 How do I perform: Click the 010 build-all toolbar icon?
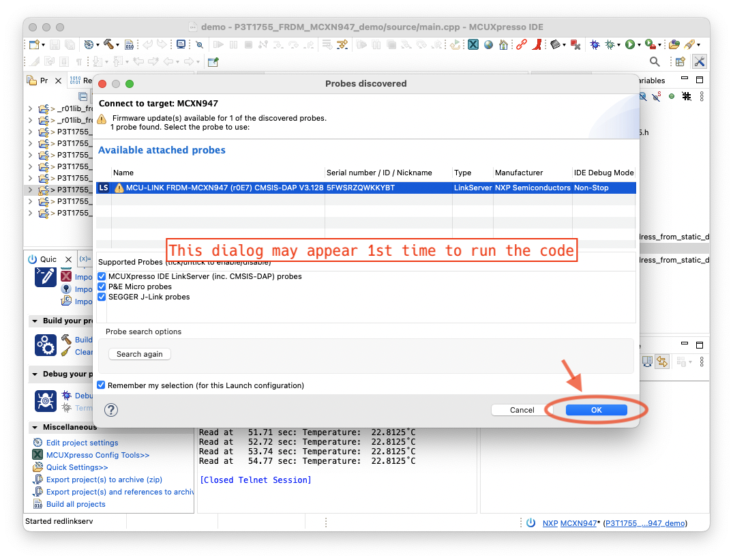tap(130, 45)
